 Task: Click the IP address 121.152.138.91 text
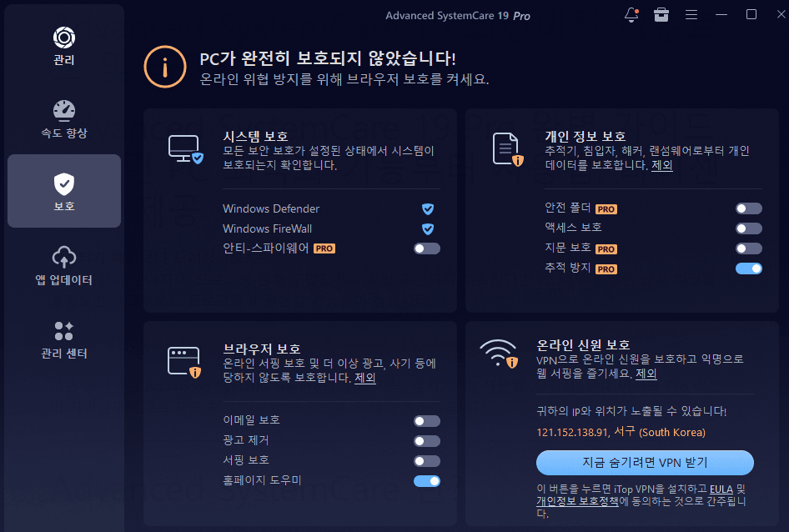(572, 432)
